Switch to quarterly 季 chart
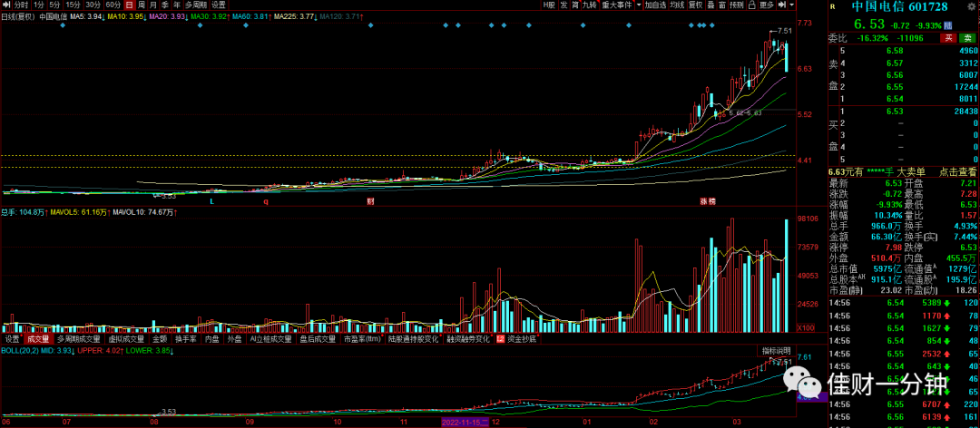Screen dimensions: 980x428 [165, 5]
